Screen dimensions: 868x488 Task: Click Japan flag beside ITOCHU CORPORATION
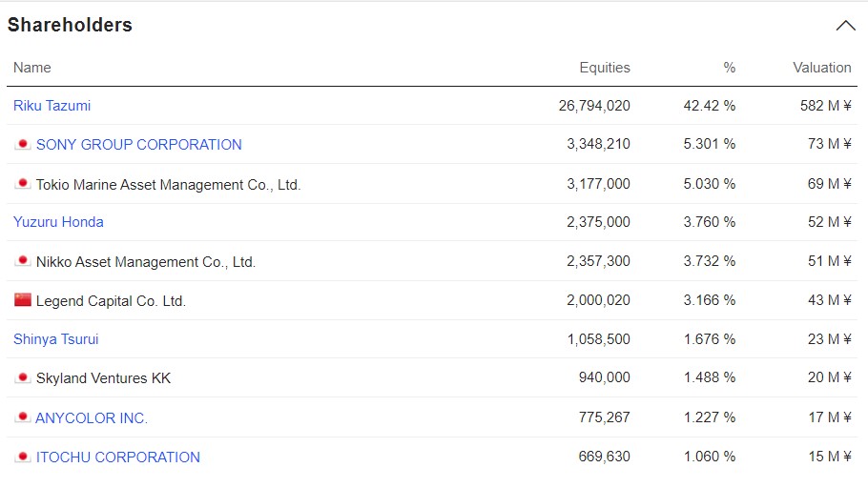23,457
